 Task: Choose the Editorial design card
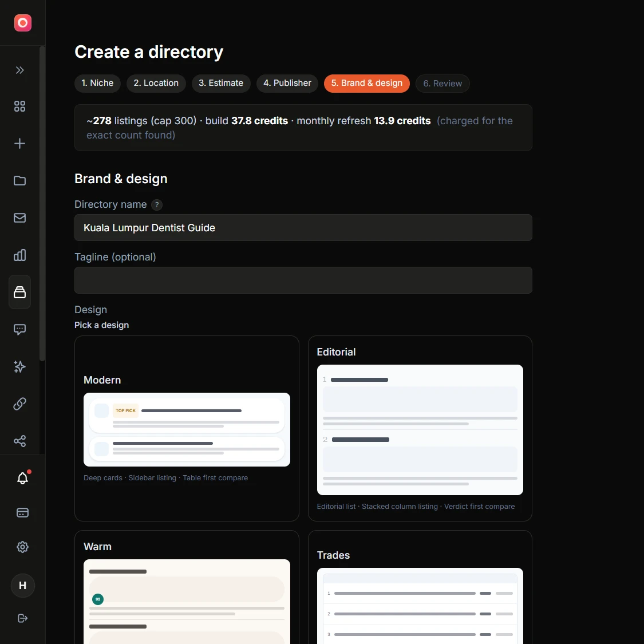click(x=420, y=428)
